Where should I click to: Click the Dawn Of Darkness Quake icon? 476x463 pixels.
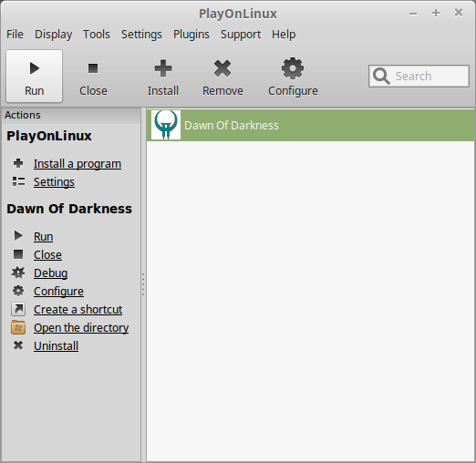tap(166, 125)
